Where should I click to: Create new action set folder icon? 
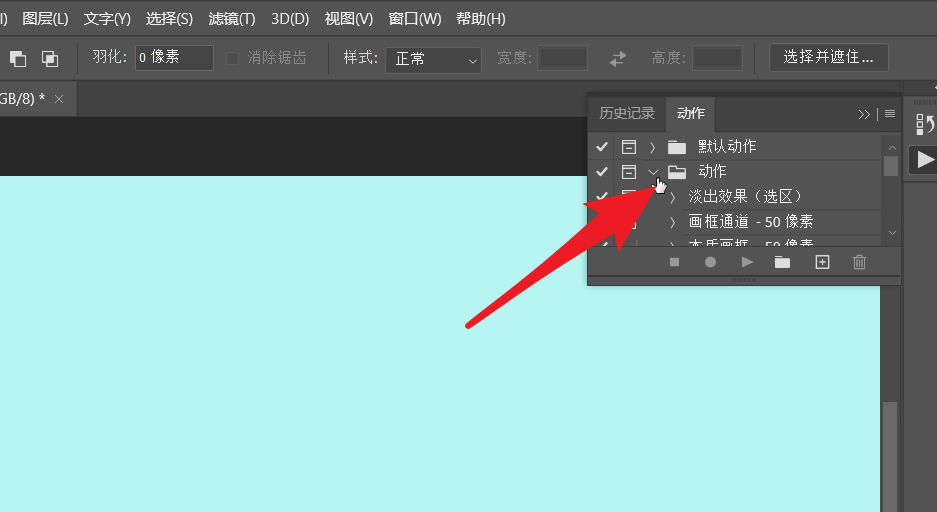point(782,262)
